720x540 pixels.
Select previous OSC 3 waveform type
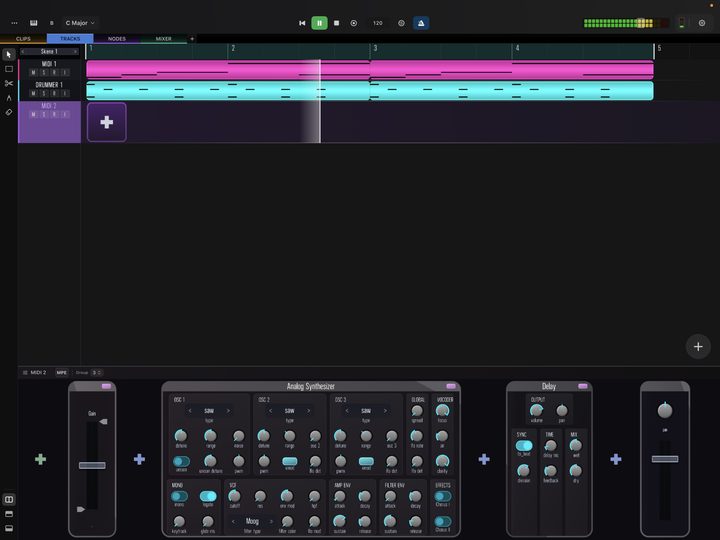coord(347,411)
